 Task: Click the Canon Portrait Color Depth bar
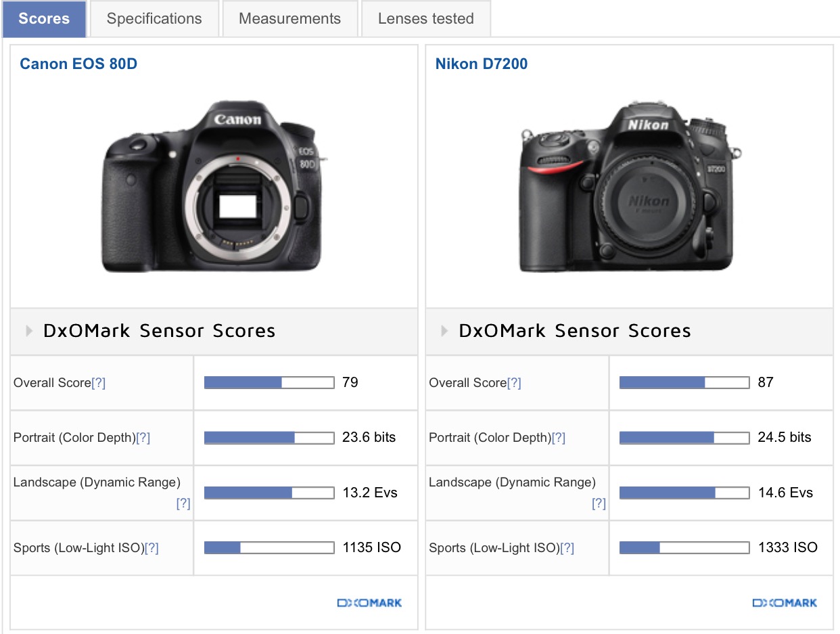269,438
